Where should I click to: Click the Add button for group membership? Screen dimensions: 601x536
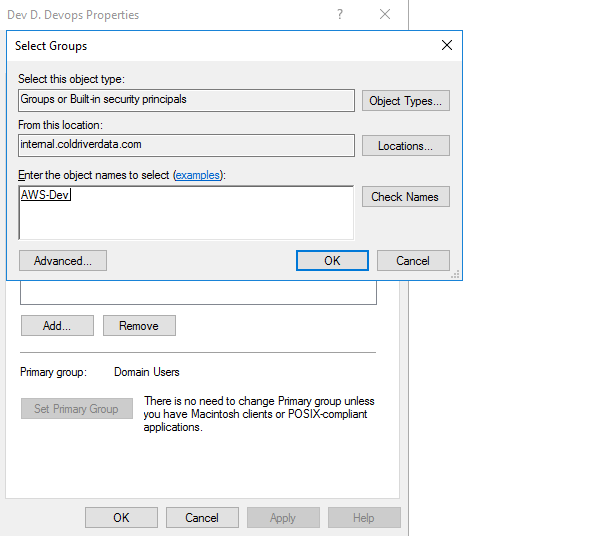57,326
